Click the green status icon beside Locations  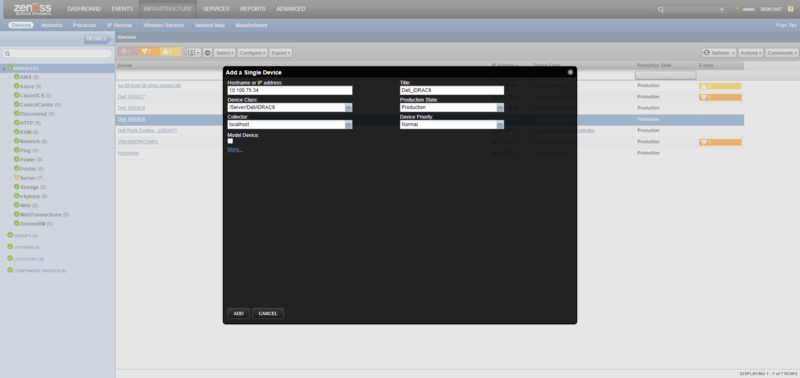10,259
